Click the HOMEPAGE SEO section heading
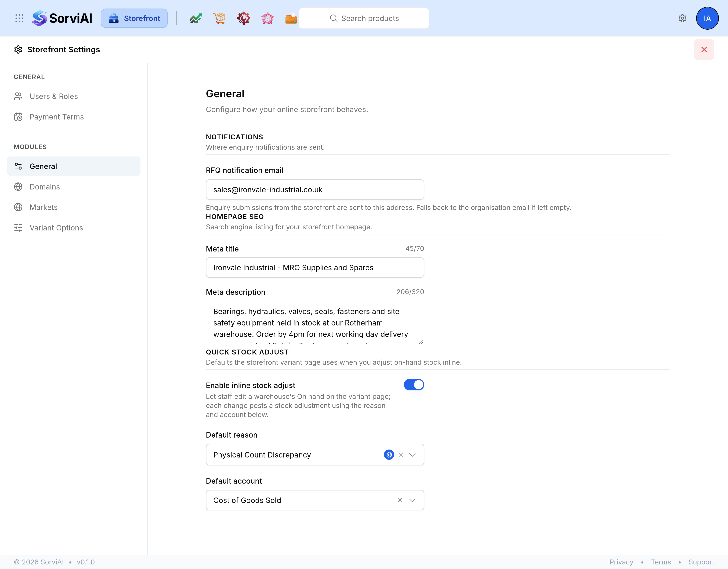 pyautogui.click(x=235, y=217)
